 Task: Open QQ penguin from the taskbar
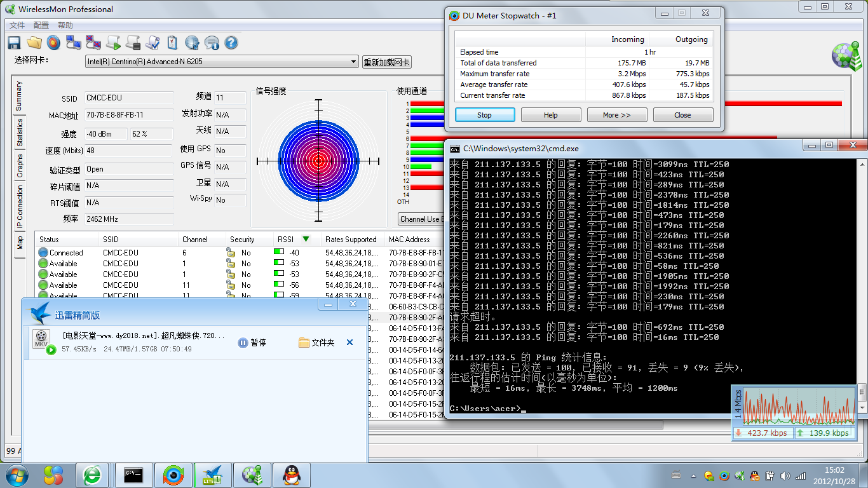pos(292,475)
